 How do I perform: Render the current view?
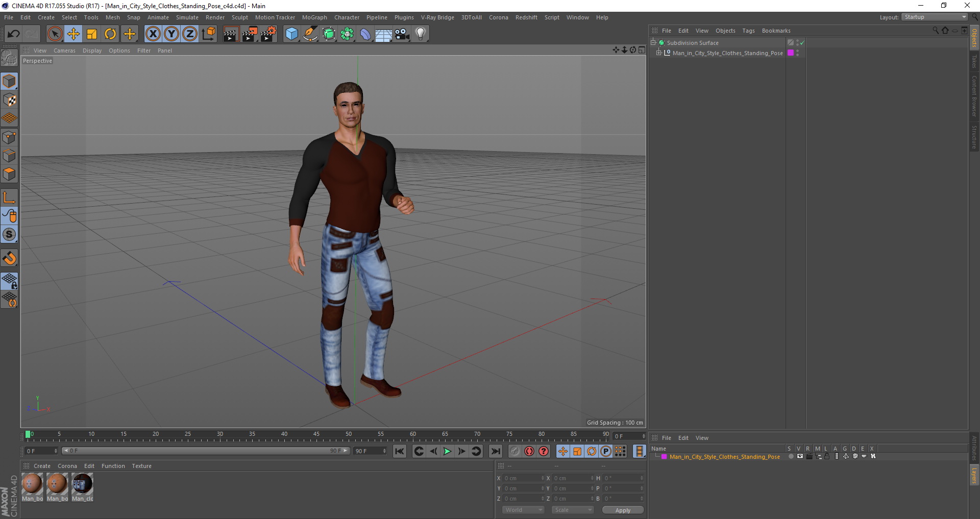click(x=231, y=34)
